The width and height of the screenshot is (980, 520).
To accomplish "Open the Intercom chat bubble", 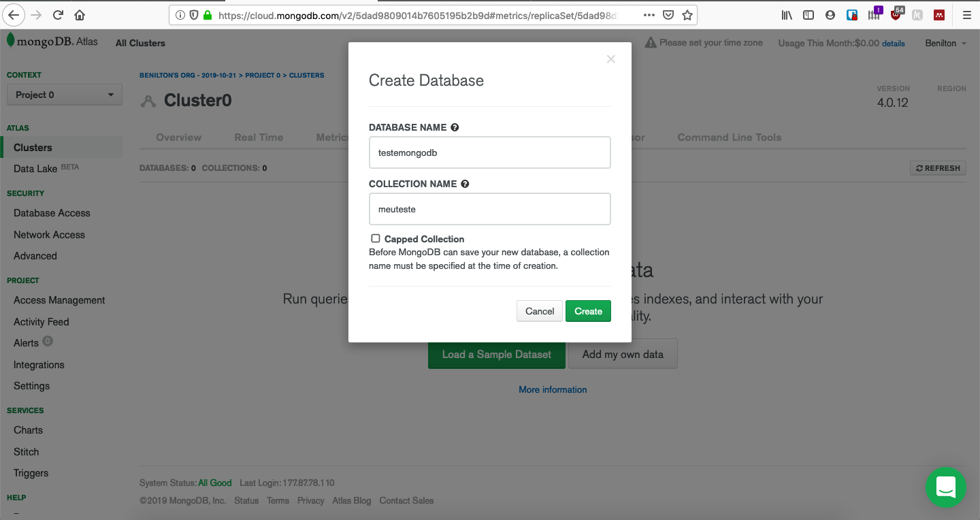I will point(946,487).
